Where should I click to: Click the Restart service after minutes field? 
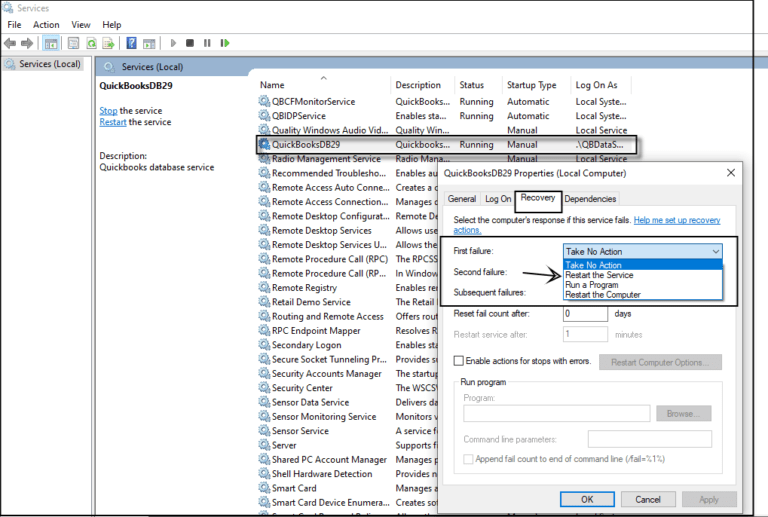coord(585,334)
